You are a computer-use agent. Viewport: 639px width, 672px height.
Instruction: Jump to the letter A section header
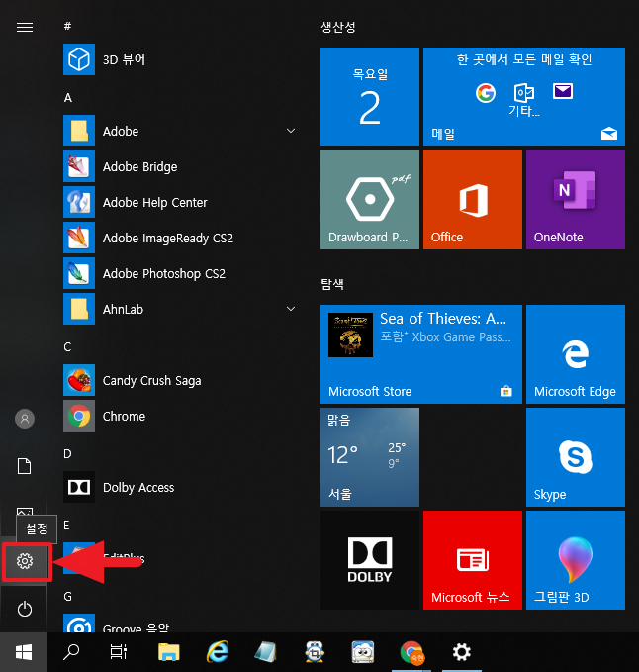coord(67,98)
